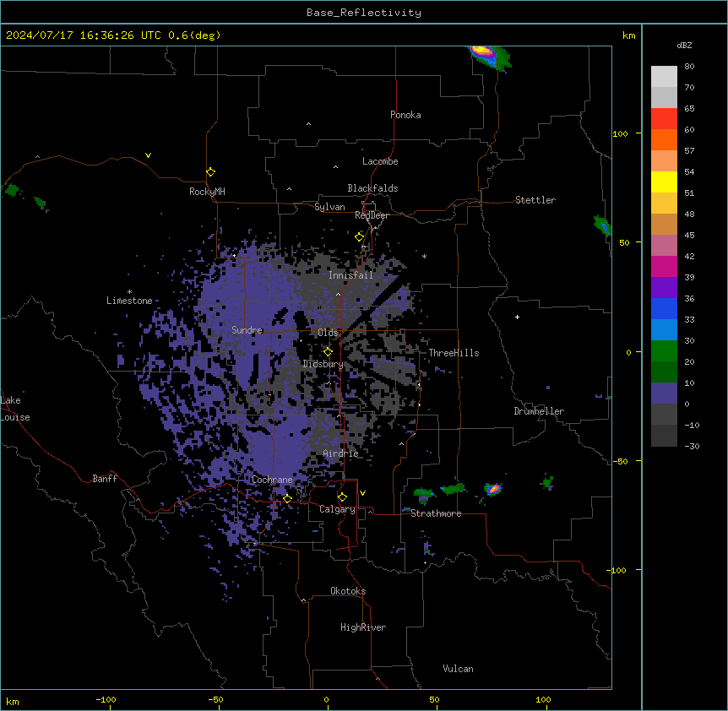Click the Strathmore label
This screenshot has height=711, width=728.
(x=436, y=513)
